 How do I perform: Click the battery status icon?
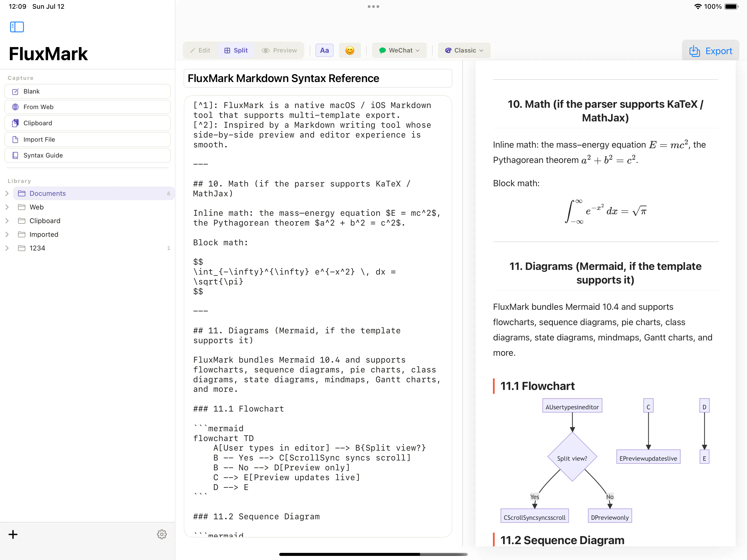pos(731,6)
